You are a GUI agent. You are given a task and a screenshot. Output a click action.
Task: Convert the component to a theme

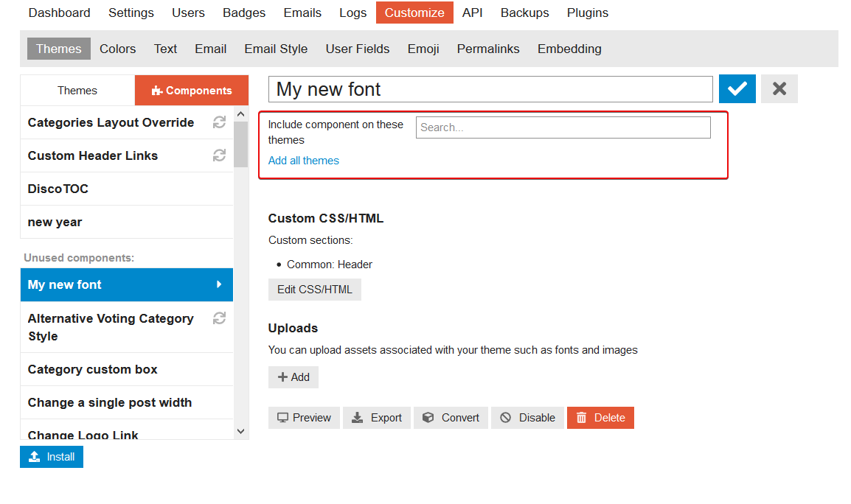pos(451,418)
